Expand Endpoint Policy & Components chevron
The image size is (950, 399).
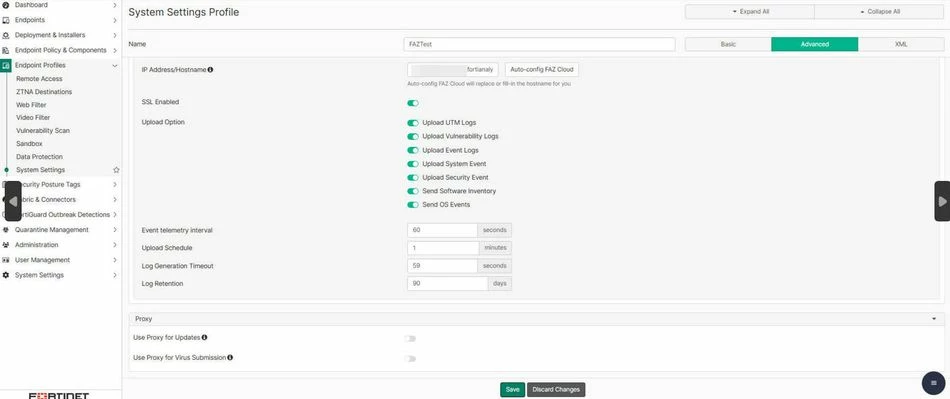coord(115,50)
